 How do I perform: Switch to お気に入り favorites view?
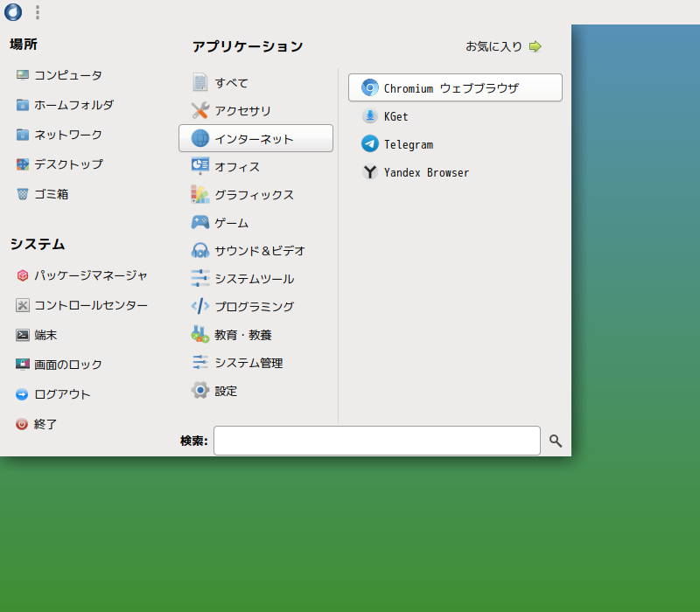(504, 46)
